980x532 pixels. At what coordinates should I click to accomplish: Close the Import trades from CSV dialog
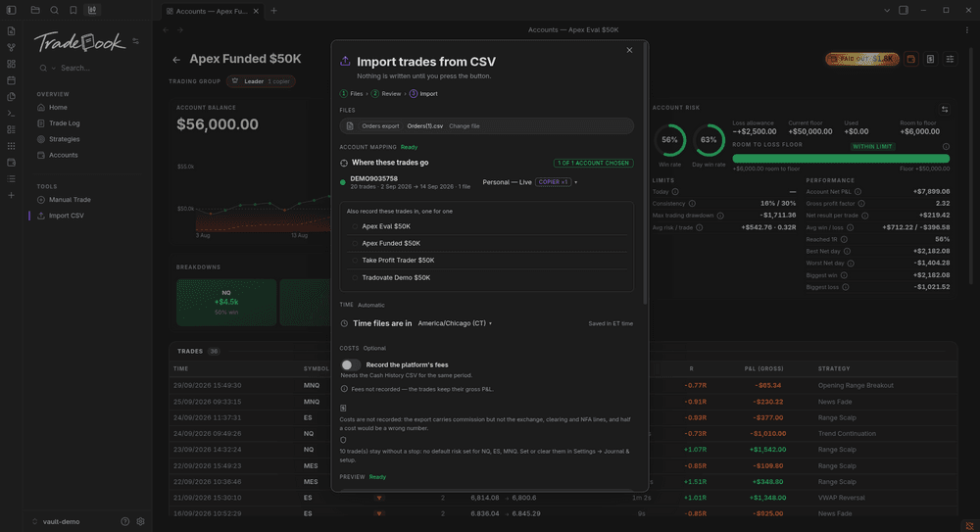(629, 50)
